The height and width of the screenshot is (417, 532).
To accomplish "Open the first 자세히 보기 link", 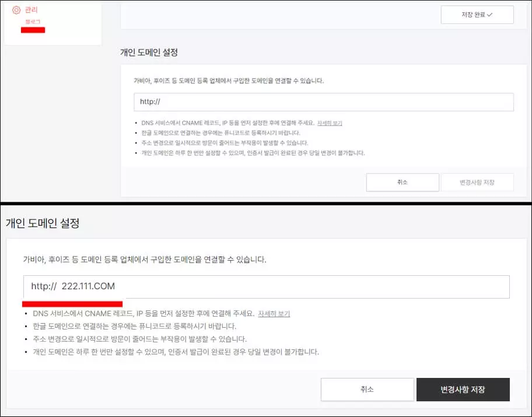I will point(328,122).
